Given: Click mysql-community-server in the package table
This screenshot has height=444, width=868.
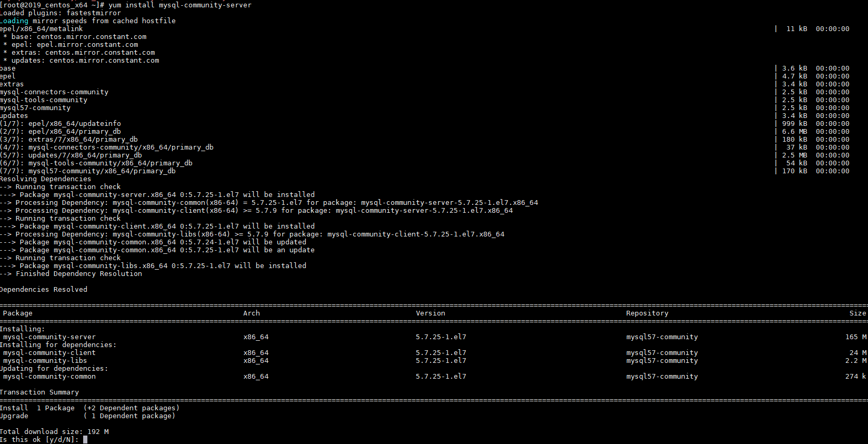Looking at the screenshot, I should (49, 337).
